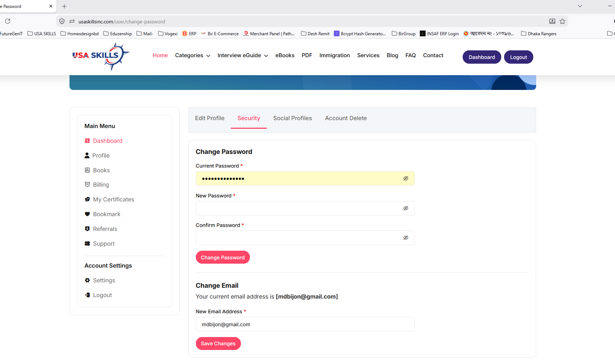Viewport: 615px width, 364px height.
Task: Open Contact in the navigation bar
Action: pyautogui.click(x=433, y=55)
